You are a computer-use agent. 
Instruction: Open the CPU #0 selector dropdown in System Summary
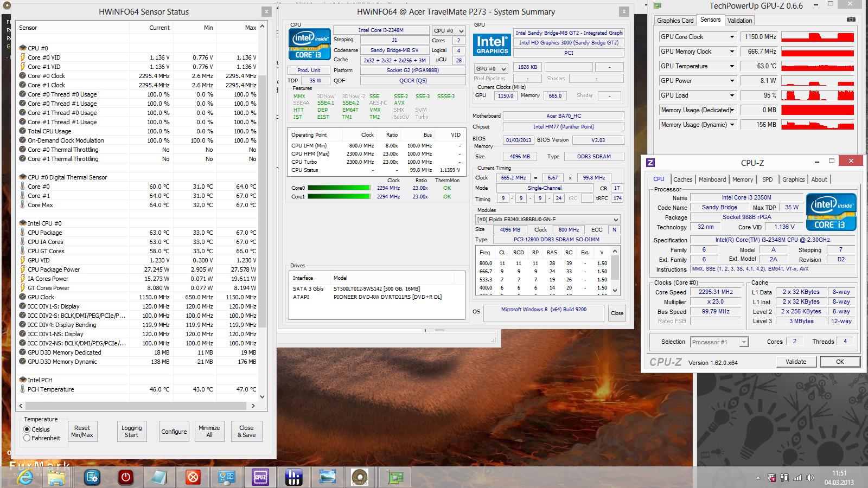(x=449, y=31)
